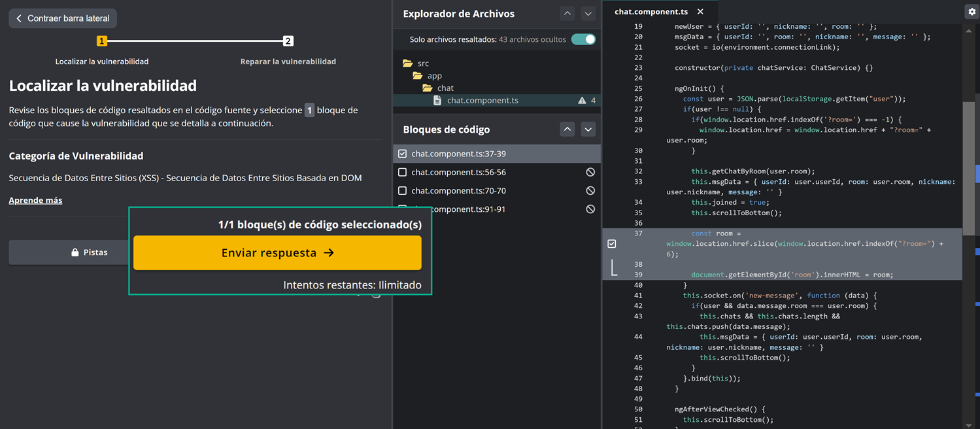The image size is (980, 429).
Task: Check the chat.component.ts:56-56 code block
Action: (x=403, y=172)
